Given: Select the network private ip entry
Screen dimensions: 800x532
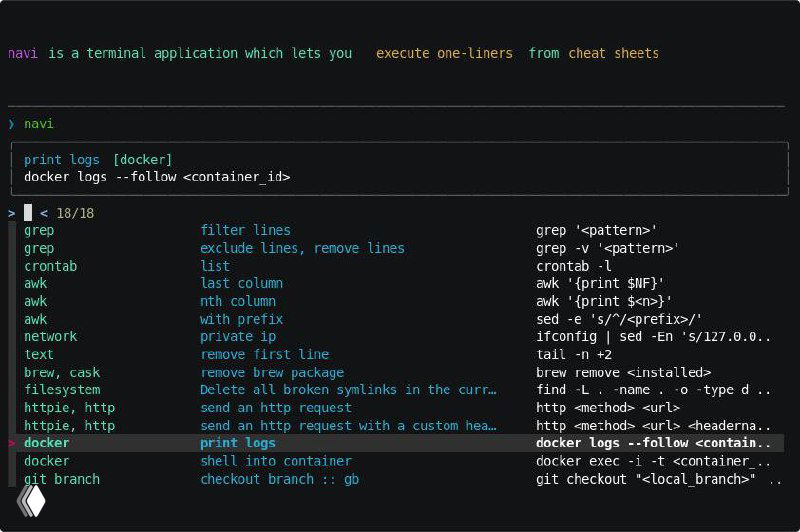Looking at the screenshot, I should [240, 337].
